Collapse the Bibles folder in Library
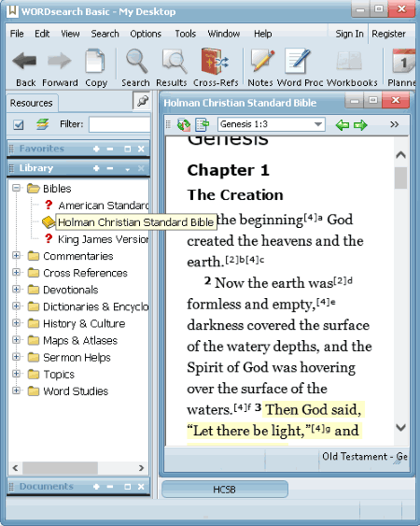This screenshot has width=420, height=526. [x=16, y=188]
